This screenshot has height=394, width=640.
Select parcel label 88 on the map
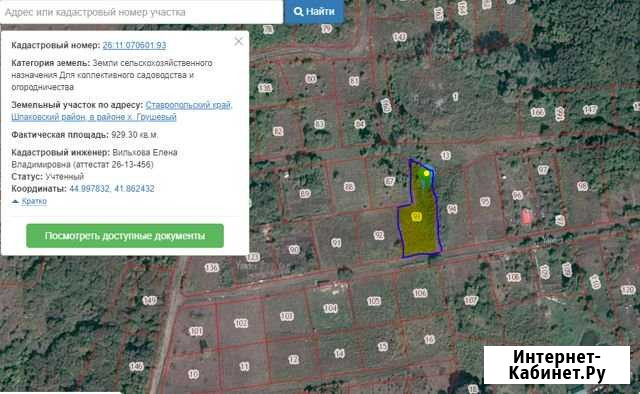click(349, 187)
